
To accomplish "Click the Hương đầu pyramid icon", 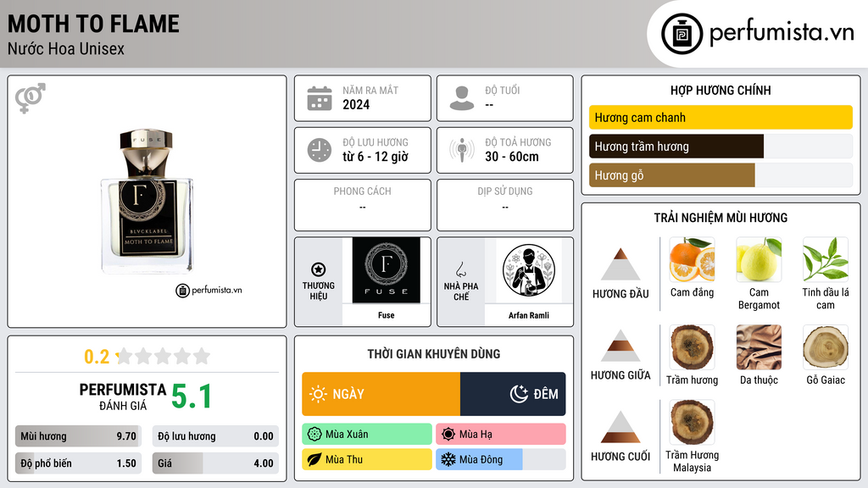I will (620, 264).
